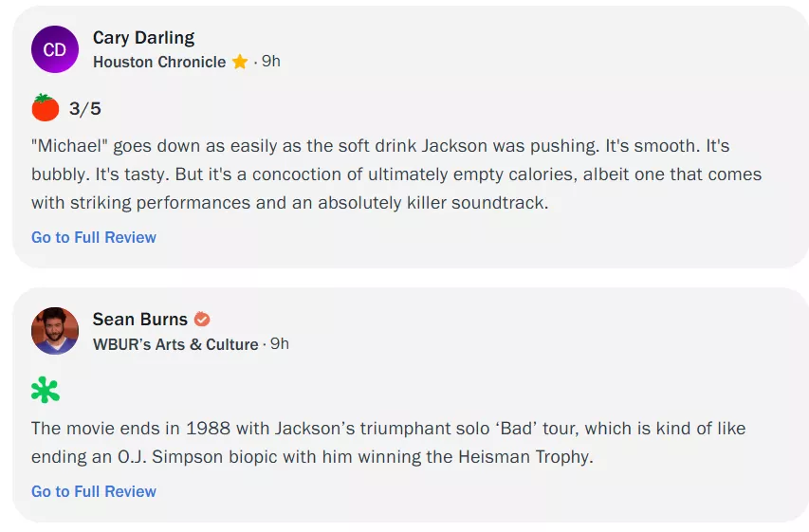This screenshot has width=809, height=532.
Task: Click the red tomato rating icon
Action: pos(46,108)
